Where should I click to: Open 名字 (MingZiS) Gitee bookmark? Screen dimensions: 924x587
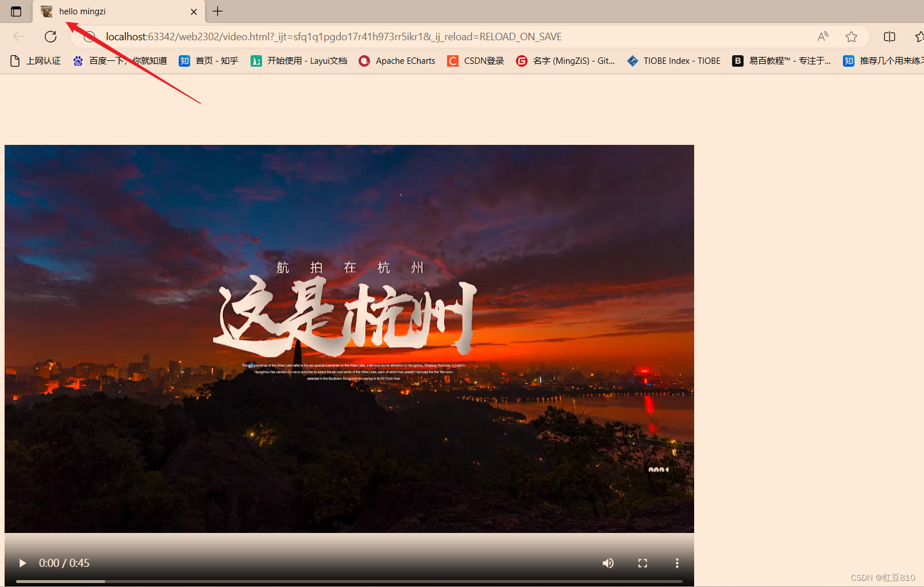565,61
